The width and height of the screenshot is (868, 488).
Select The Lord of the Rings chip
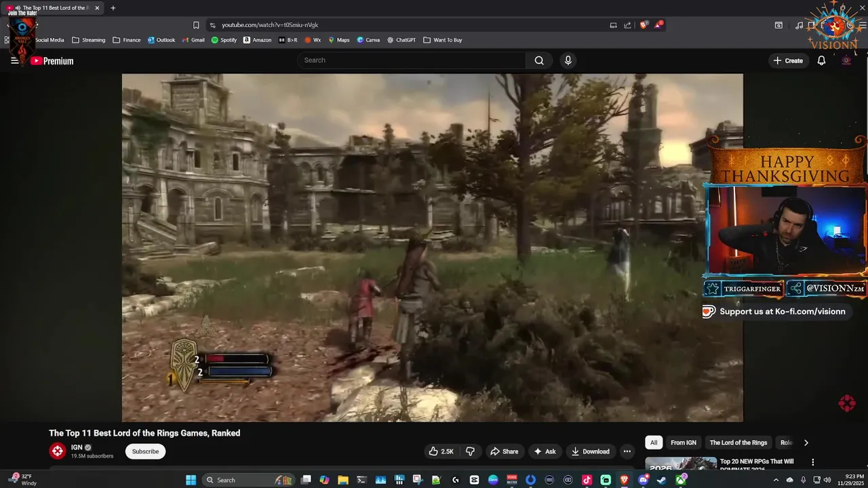pyautogui.click(x=738, y=443)
